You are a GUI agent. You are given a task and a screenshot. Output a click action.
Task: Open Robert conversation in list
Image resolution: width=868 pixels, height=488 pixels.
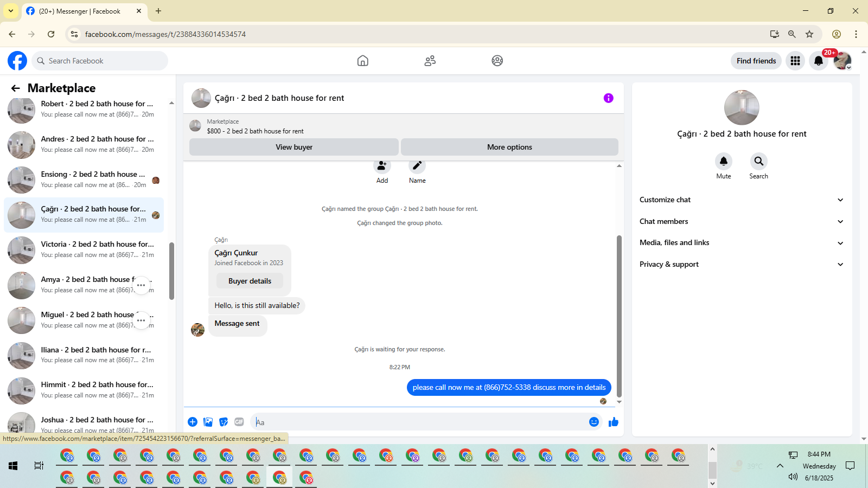click(x=84, y=109)
